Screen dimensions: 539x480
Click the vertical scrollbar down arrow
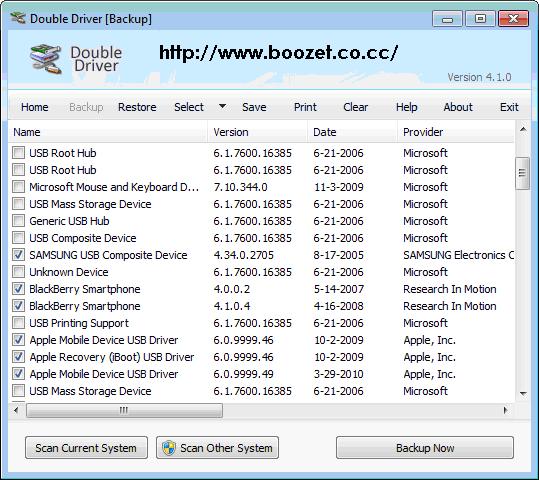click(x=523, y=393)
